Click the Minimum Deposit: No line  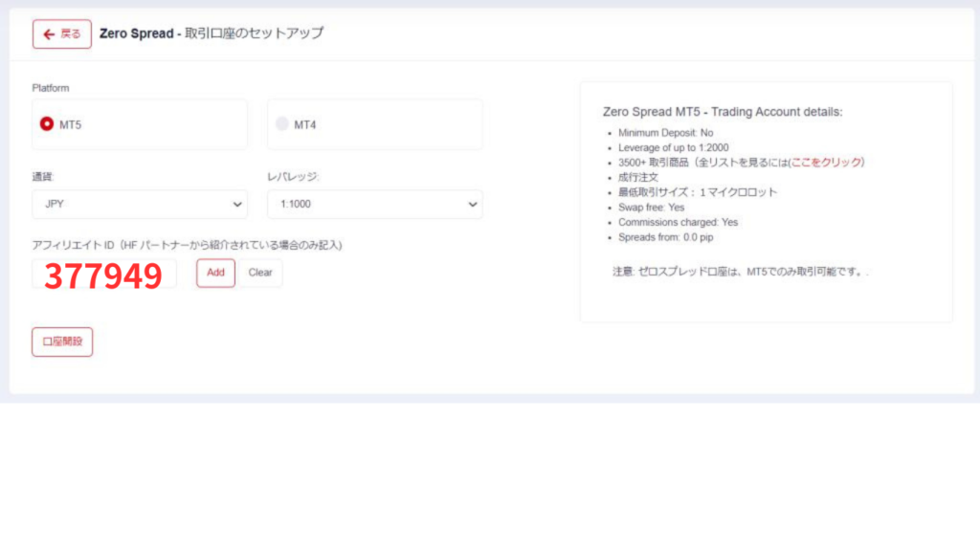pyautogui.click(x=666, y=133)
